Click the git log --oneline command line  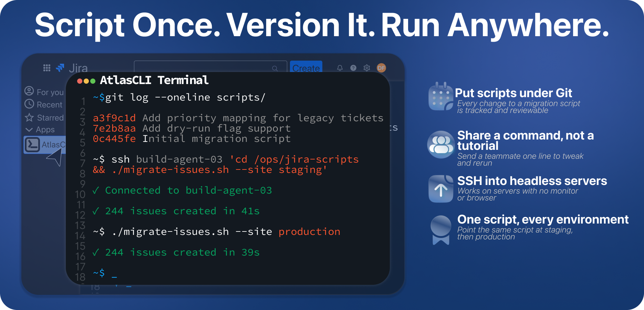(179, 98)
